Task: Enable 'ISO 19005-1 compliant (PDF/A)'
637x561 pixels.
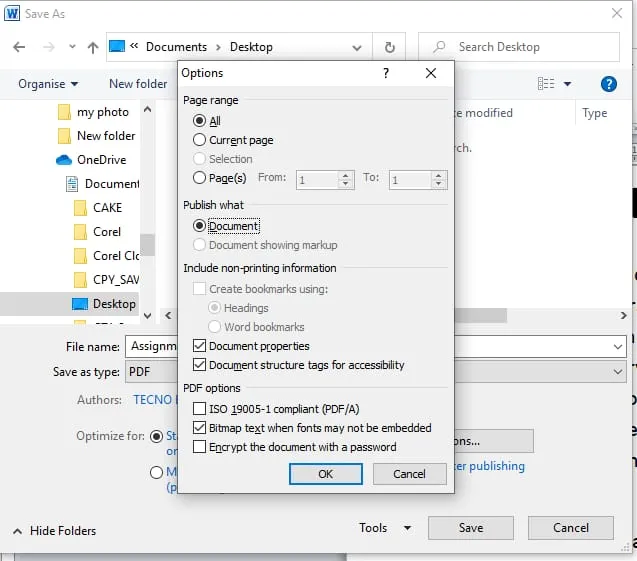Action: coord(199,409)
